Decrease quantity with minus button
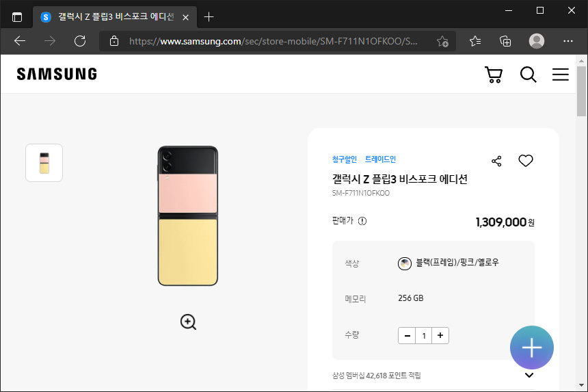Viewport: 588px width, 392px height. point(407,336)
